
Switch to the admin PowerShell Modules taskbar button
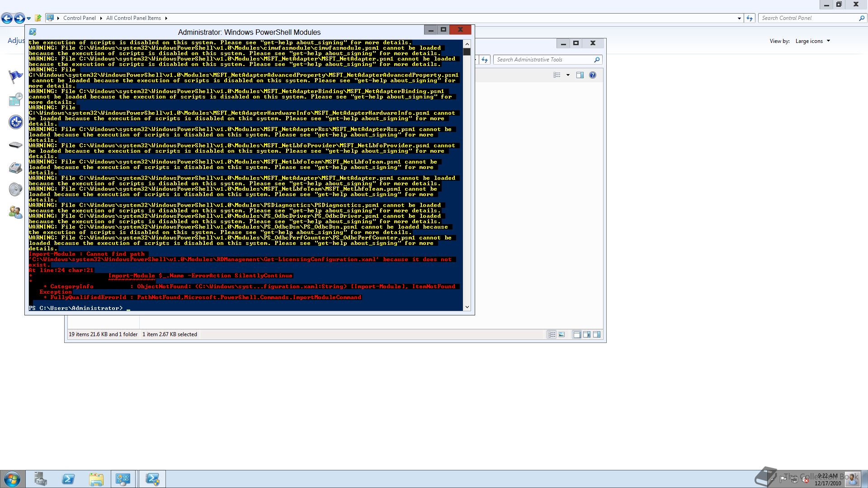point(153,479)
